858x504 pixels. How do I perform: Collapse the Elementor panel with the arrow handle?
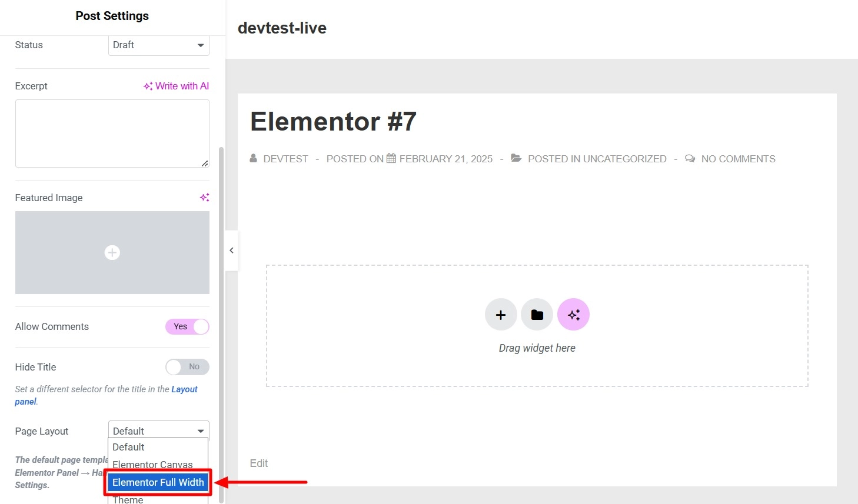(x=232, y=251)
